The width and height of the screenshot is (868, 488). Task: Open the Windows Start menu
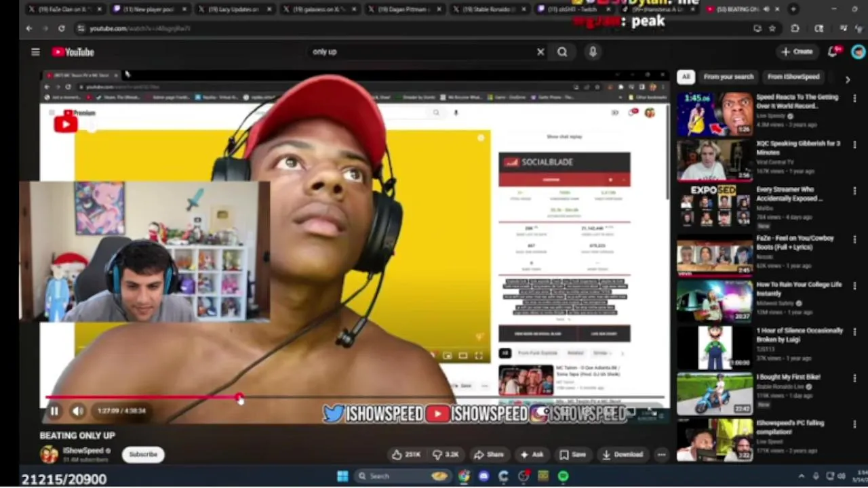pos(342,476)
